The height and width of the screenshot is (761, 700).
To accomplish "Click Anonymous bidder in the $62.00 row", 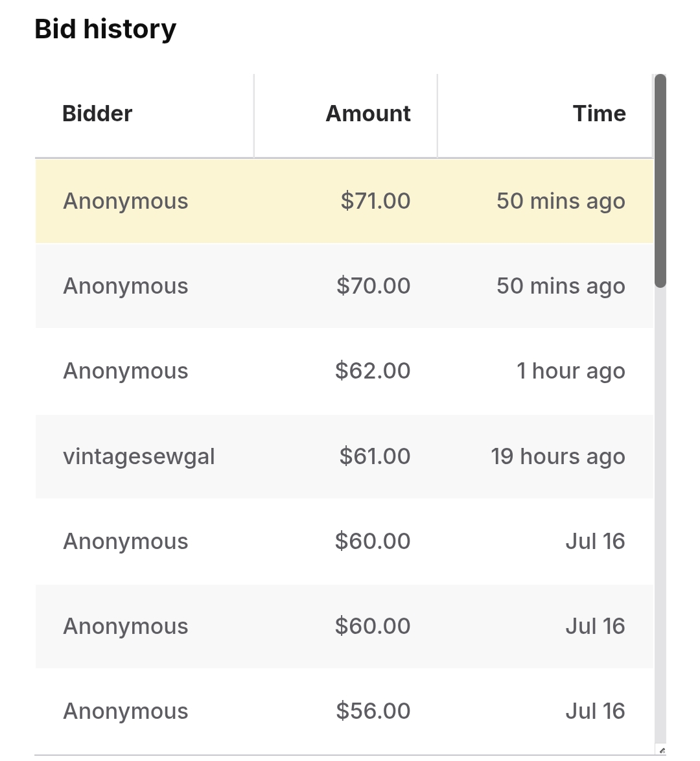I will point(126,371).
